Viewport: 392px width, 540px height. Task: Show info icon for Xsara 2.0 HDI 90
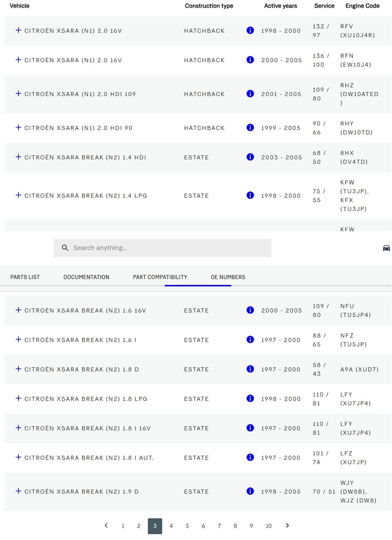coord(250,128)
